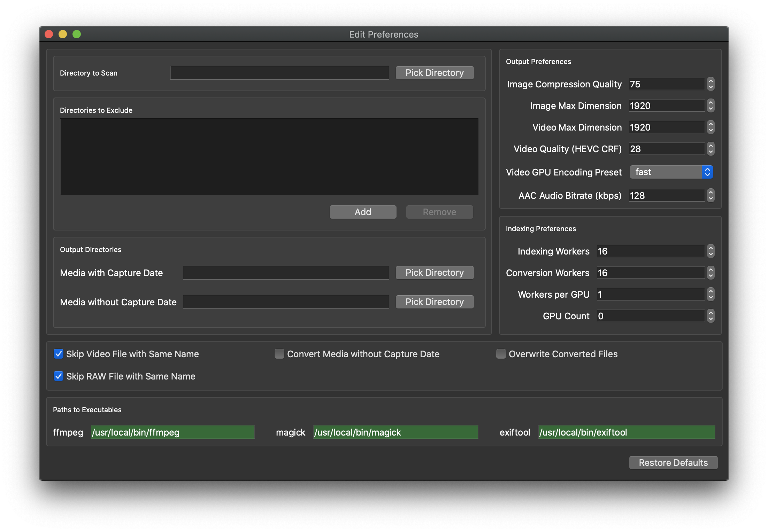768x532 pixels.
Task: Pick Directory for Media without Capture Date
Action: [435, 302]
